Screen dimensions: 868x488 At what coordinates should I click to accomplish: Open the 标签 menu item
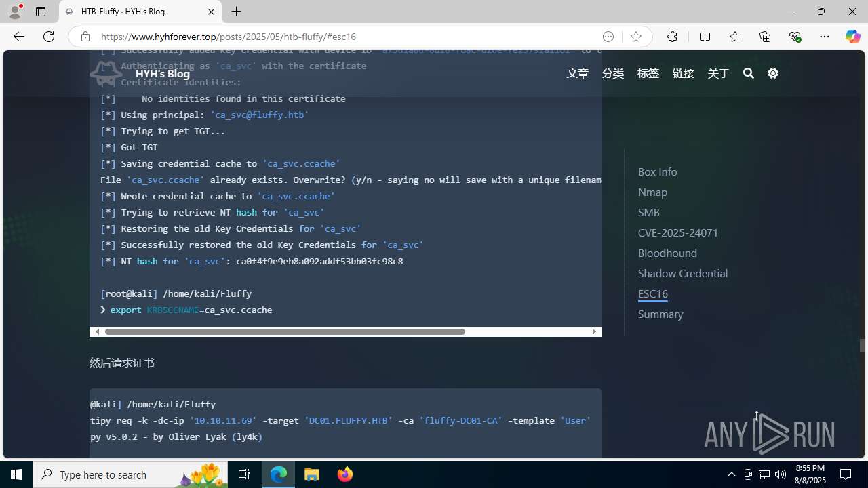[648, 73]
